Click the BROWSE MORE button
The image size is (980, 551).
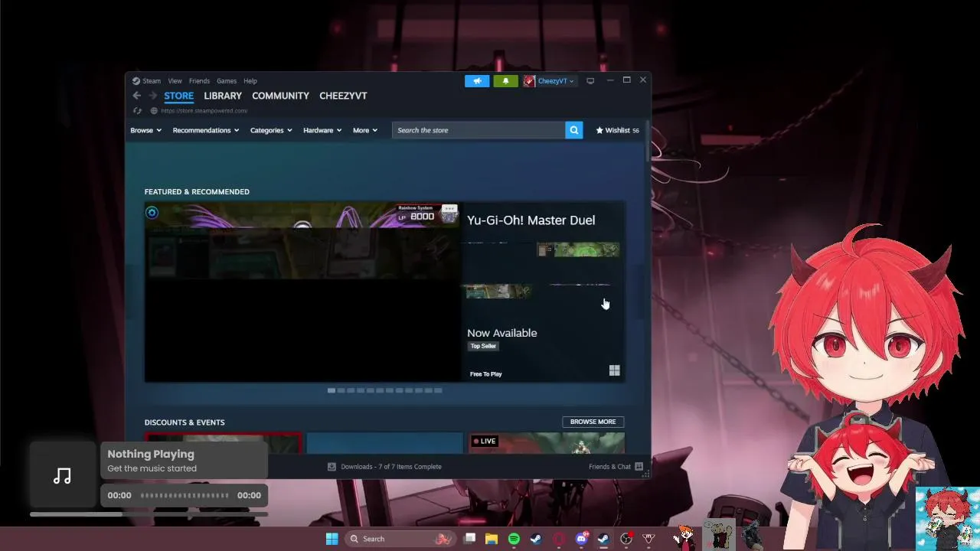(x=593, y=422)
